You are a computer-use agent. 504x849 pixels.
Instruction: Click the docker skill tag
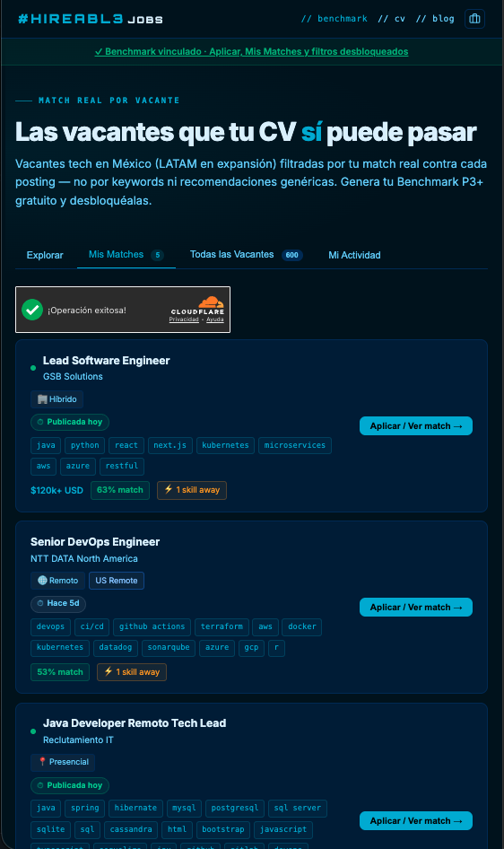click(x=301, y=627)
